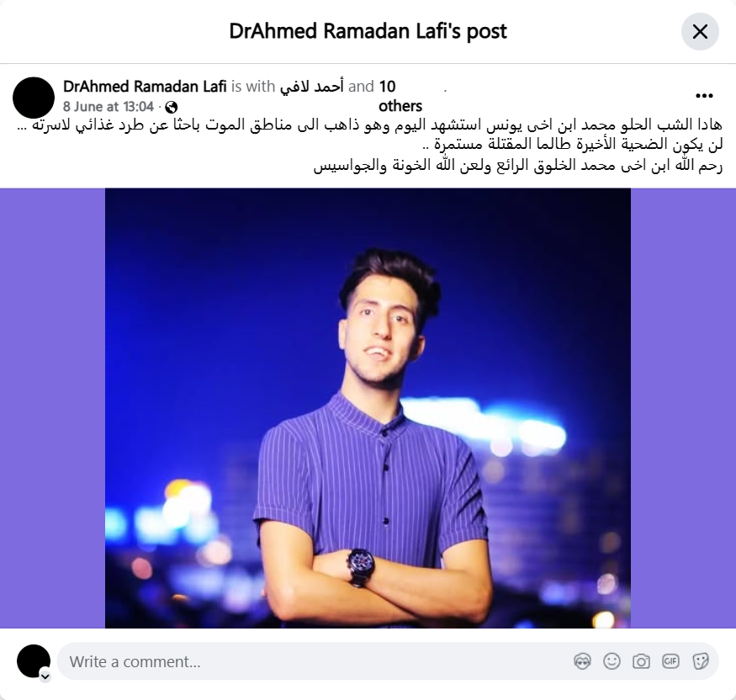Open the photo of the young man
Image resolution: width=736 pixels, height=700 pixels.
tap(368, 408)
